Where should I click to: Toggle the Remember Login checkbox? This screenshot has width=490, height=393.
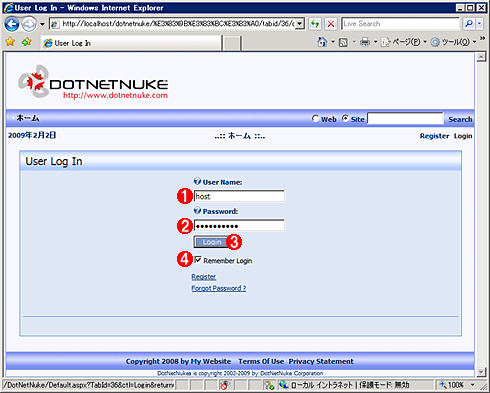(198, 260)
